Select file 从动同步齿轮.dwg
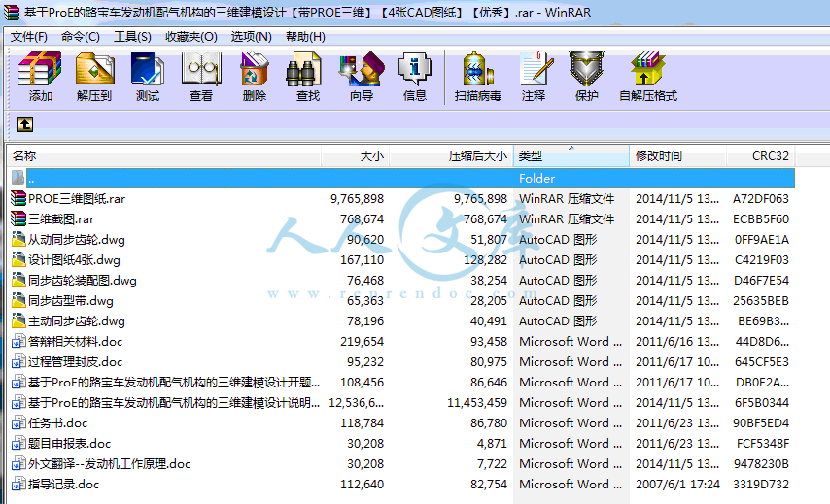The width and height of the screenshot is (830, 504). (x=77, y=240)
